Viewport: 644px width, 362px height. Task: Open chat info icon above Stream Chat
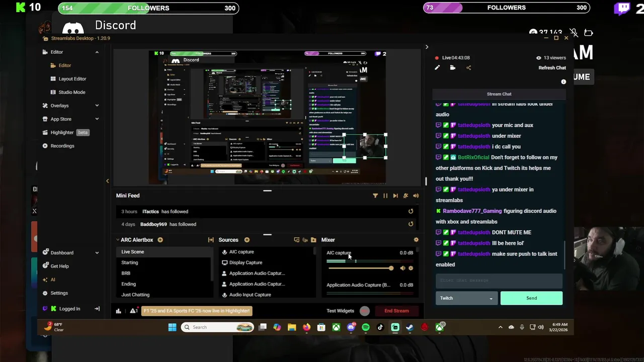[563, 81]
